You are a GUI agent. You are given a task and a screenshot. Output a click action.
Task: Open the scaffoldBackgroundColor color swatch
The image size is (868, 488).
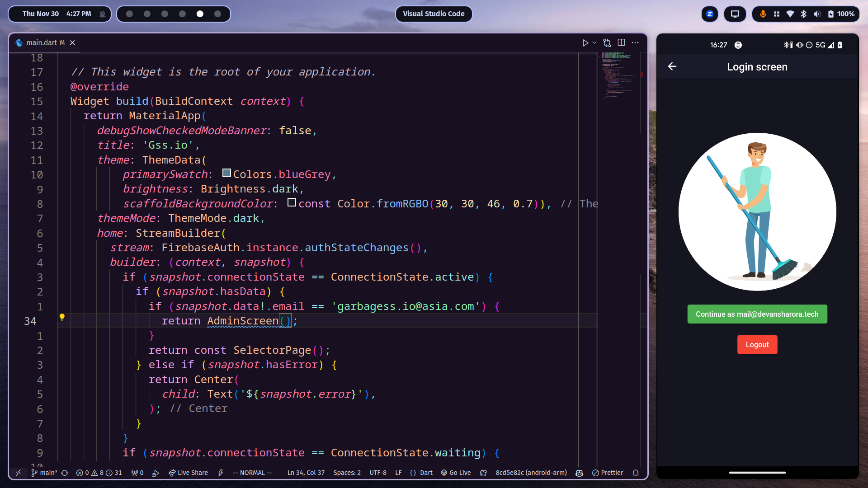pyautogui.click(x=292, y=203)
